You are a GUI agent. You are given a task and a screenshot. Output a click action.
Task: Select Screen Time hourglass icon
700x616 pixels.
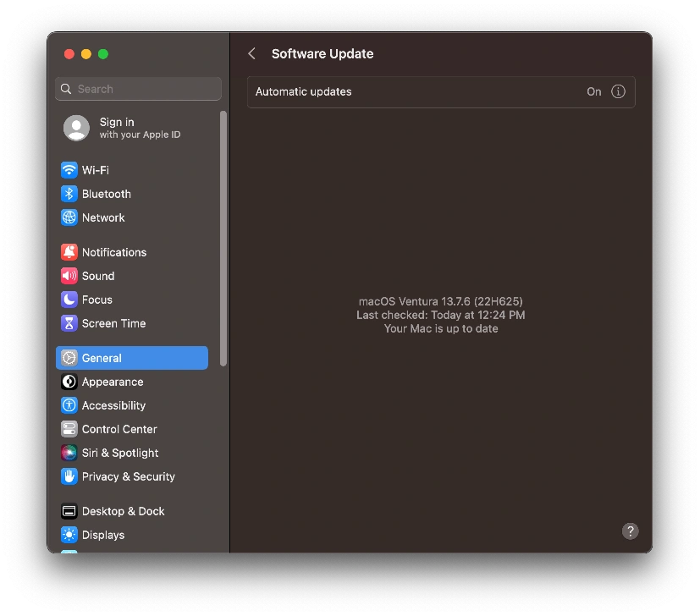(69, 323)
